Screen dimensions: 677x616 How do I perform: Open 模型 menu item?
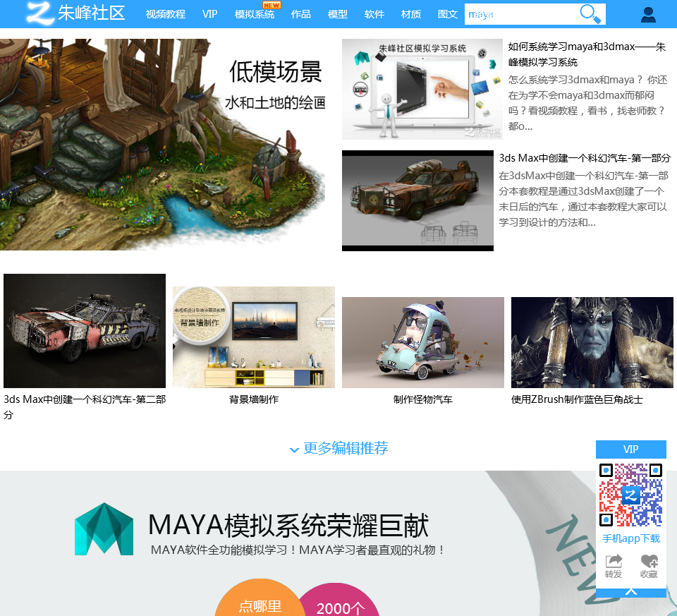(x=338, y=14)
